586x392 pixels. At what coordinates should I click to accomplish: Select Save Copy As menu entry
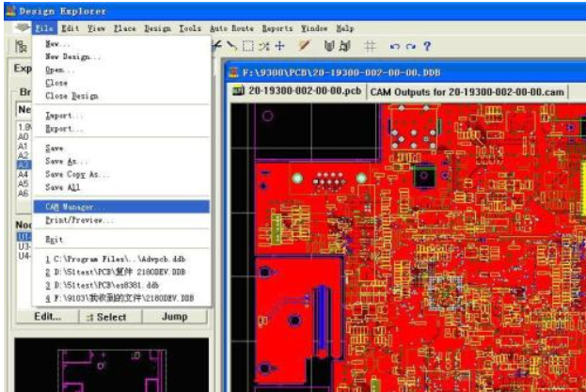pyautogui.click(x=77, y=175)
